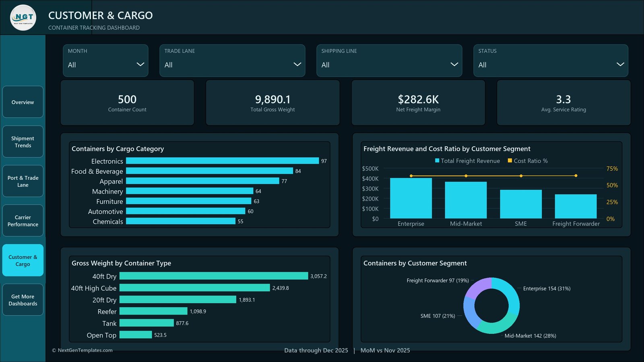The image size is (644, 362).
Task: Click the 'Mid-Market 142 (28%)' label
Action: [530, 336]
